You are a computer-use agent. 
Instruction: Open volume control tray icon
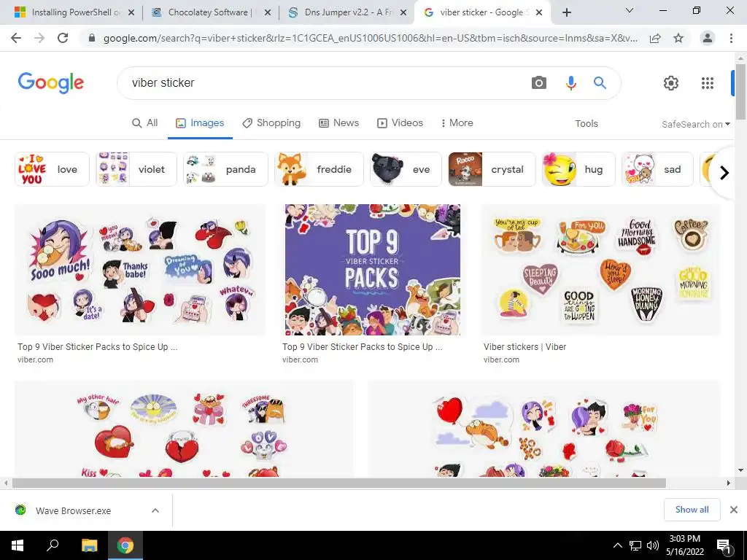click(x=653, y=545)
